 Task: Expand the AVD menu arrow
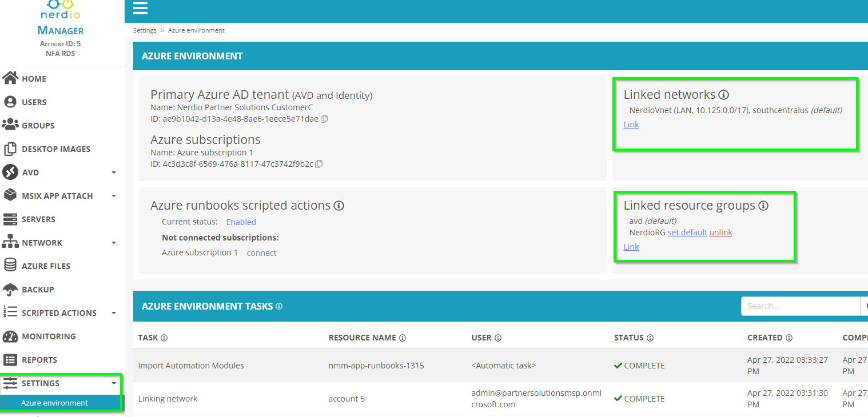(114, 173)
